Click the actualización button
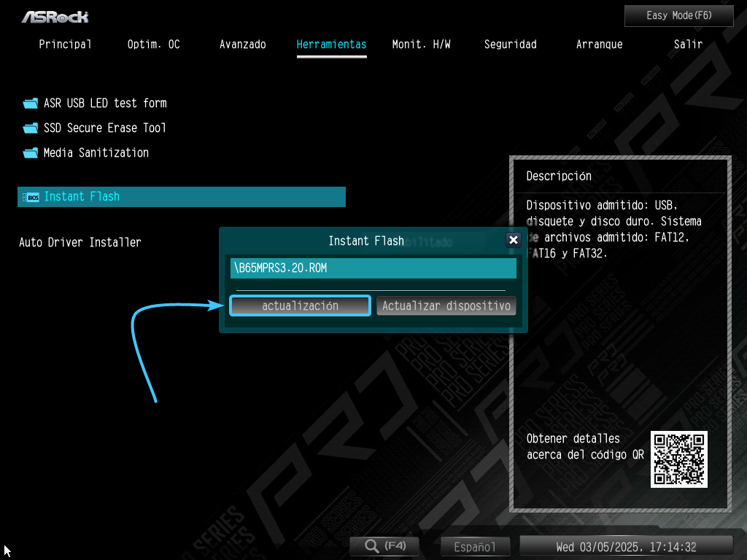 pos(300,306)
